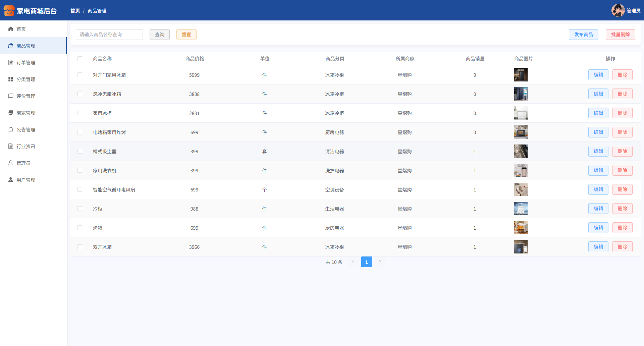Viewport: 644px width, 346px height.
Task: Click the home icon in sidebar
Action: 11,29
